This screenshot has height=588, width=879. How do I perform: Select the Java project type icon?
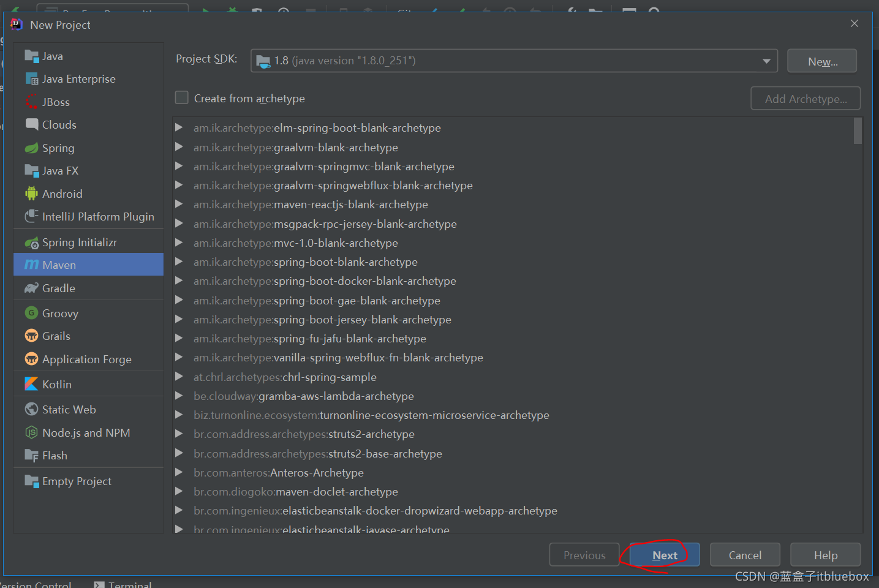(31, 56)
